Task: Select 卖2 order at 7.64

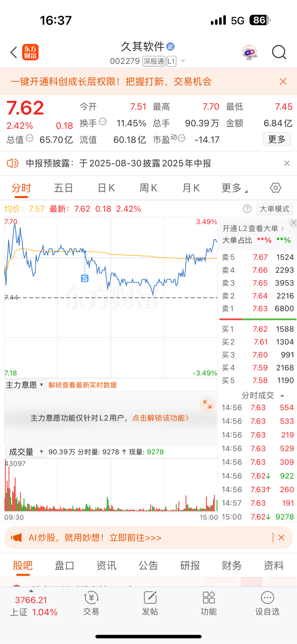Action: tap(258, 296)
